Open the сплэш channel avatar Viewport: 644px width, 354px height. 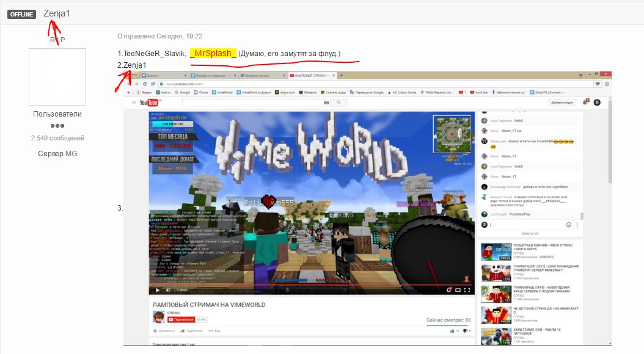click(158, 317)
